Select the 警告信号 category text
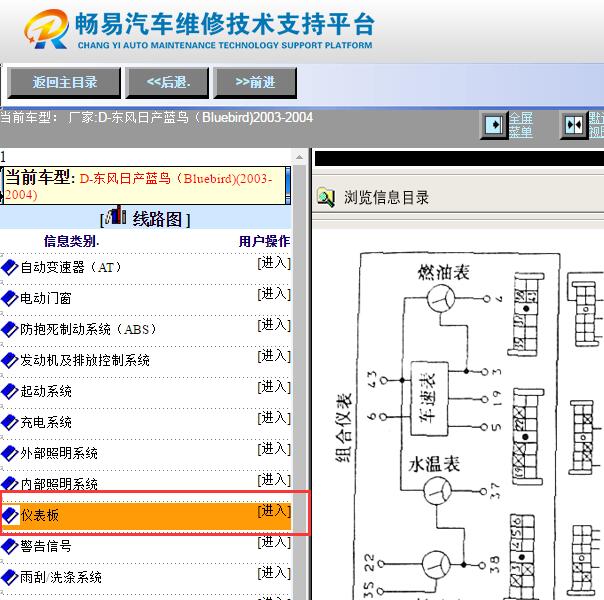This screenshot has height=600, width=604. tap(45, 546)
